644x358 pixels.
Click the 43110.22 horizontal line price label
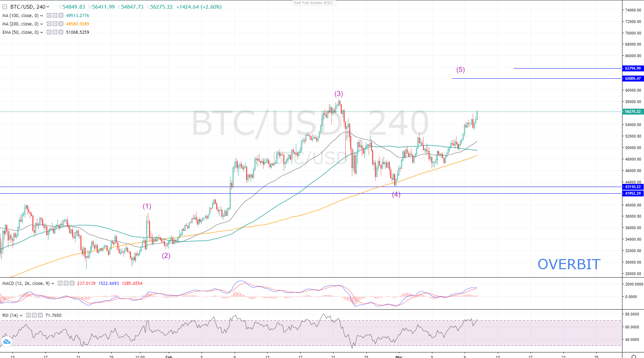pos(633,187)
